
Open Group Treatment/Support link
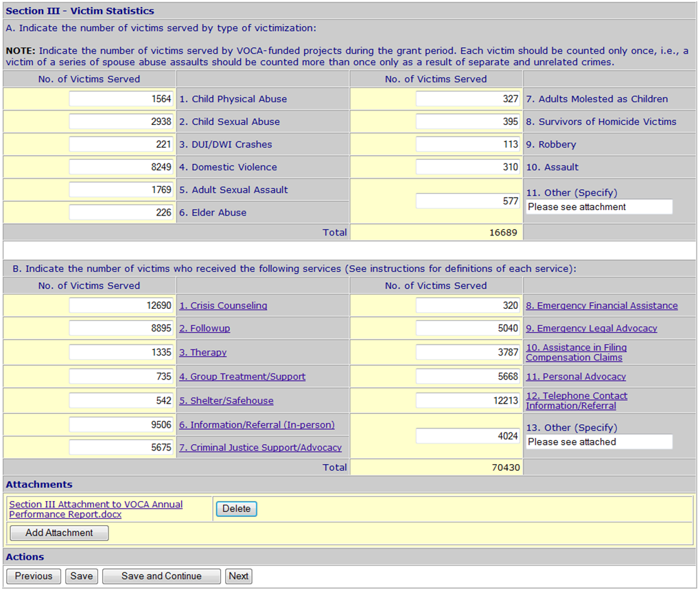coord(242,376)
